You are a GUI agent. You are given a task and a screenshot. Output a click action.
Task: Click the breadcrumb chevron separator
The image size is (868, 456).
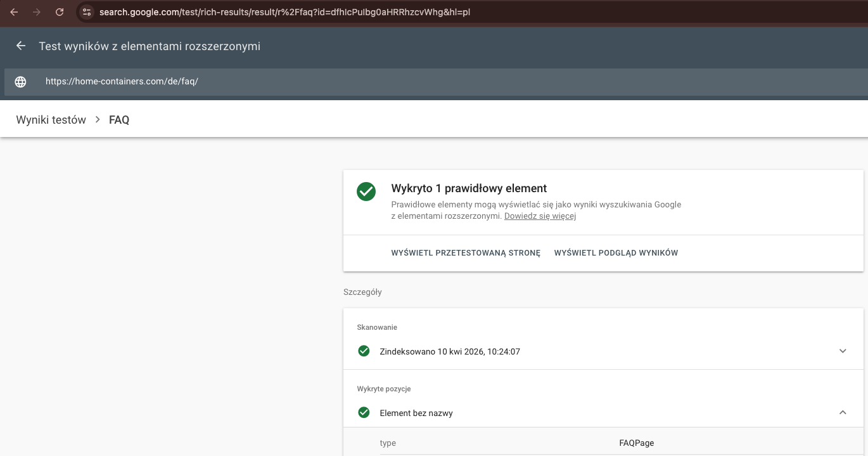(98, 120)
